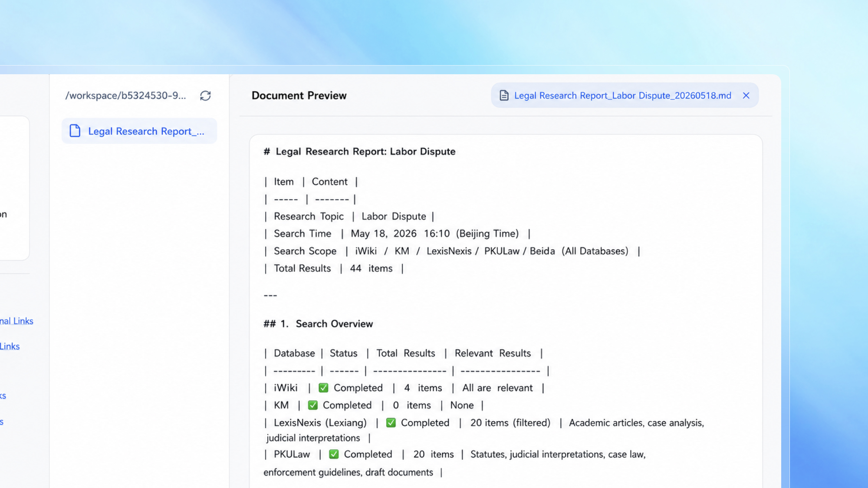
Task: Open Legal Research Report file in sidebar
Action: click(x=139, y=131)
